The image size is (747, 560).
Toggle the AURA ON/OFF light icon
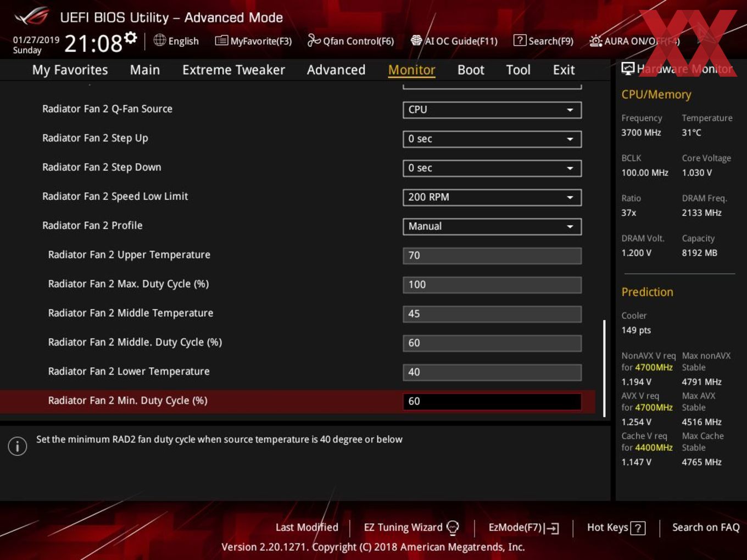(x=595, y=41)
